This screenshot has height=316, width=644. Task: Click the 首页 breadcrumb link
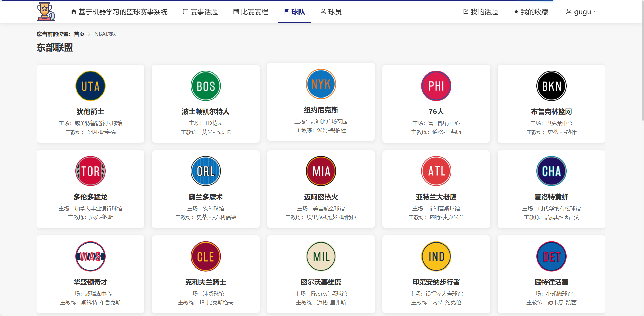(x=79, y=34)
